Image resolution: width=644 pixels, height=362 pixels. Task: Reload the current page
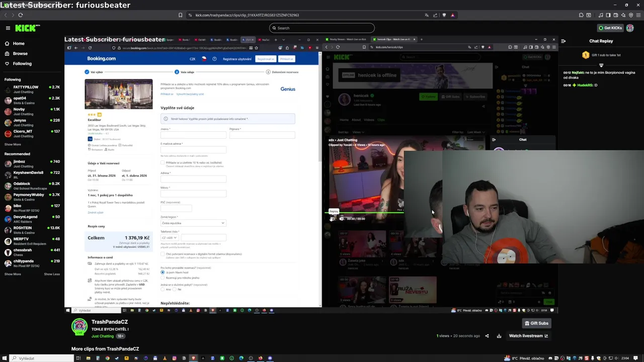tap(21, 15)
